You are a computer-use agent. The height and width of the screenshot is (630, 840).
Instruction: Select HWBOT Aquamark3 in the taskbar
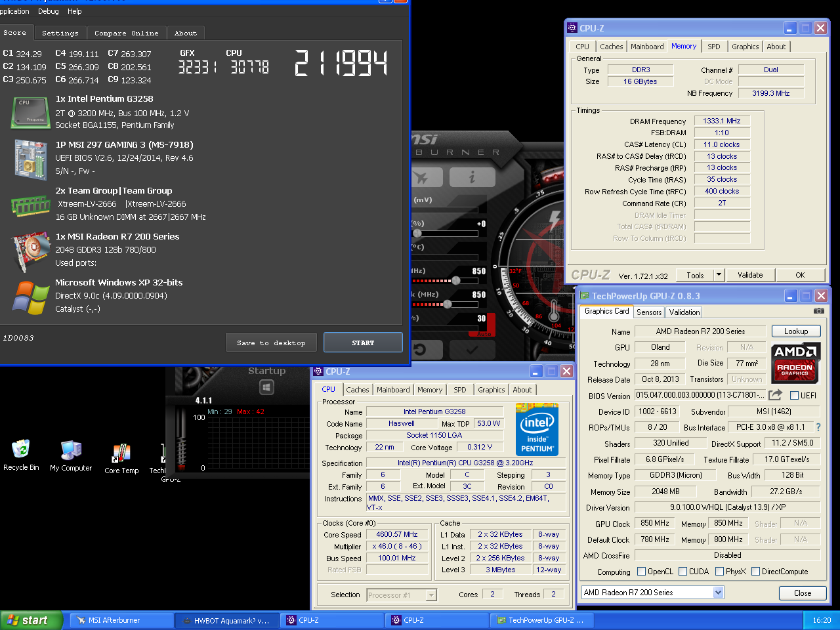[227, 620]
